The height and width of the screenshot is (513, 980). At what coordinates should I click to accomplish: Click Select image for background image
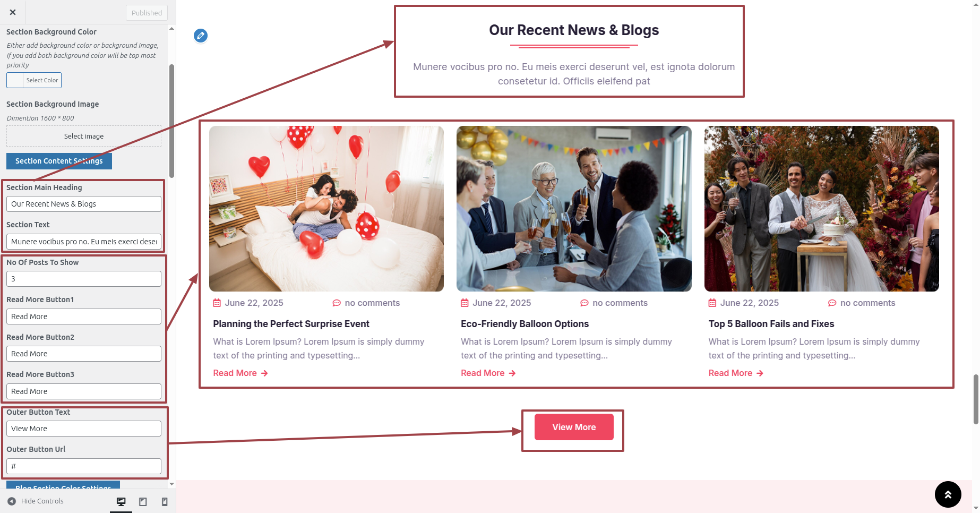point(84,136)
